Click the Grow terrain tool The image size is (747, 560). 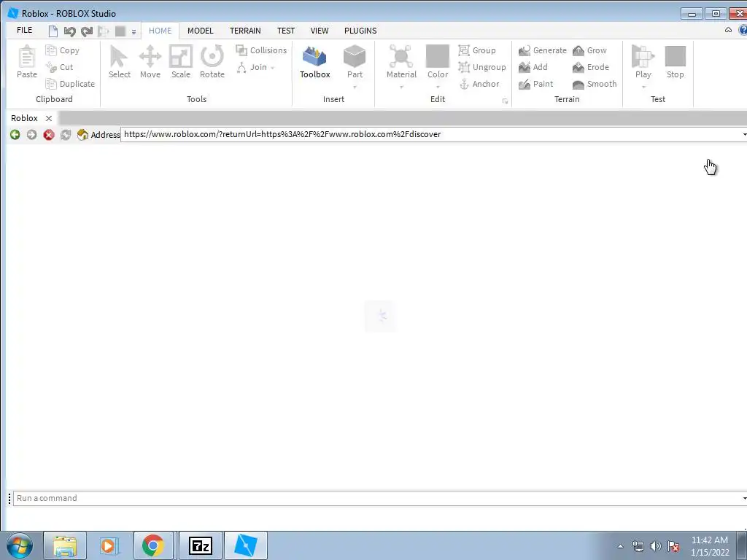(x=589, y=50)
